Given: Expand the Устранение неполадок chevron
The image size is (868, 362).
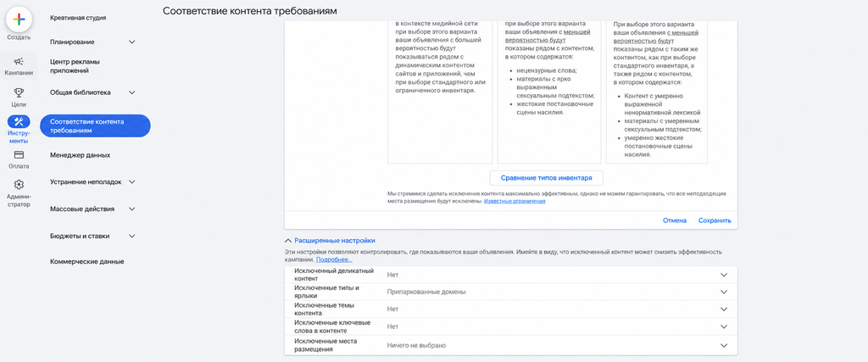Looking at the screenshot, I should [131, 182].
